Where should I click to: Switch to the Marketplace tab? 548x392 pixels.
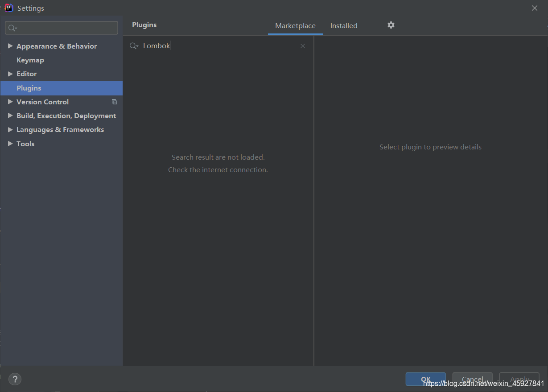[x=295, y=26]
